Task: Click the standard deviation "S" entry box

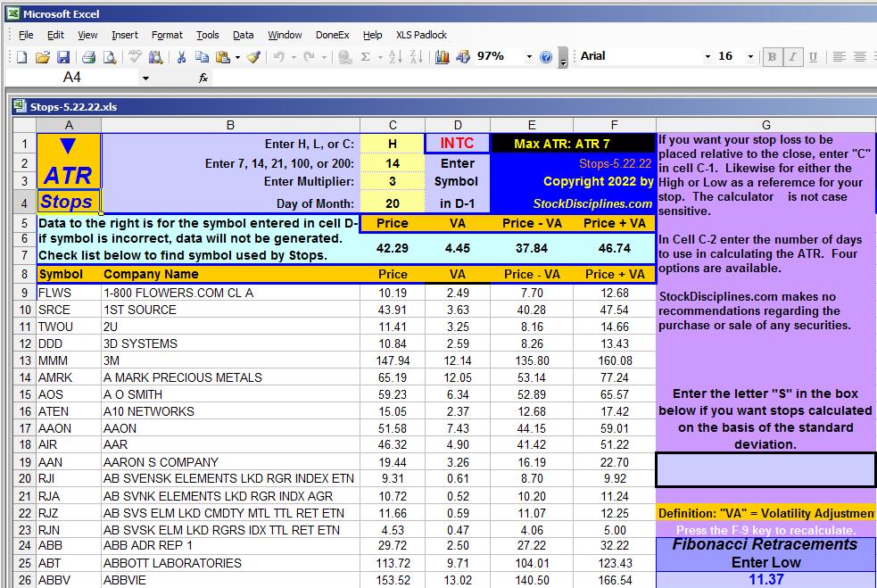Action: point(765,470)
